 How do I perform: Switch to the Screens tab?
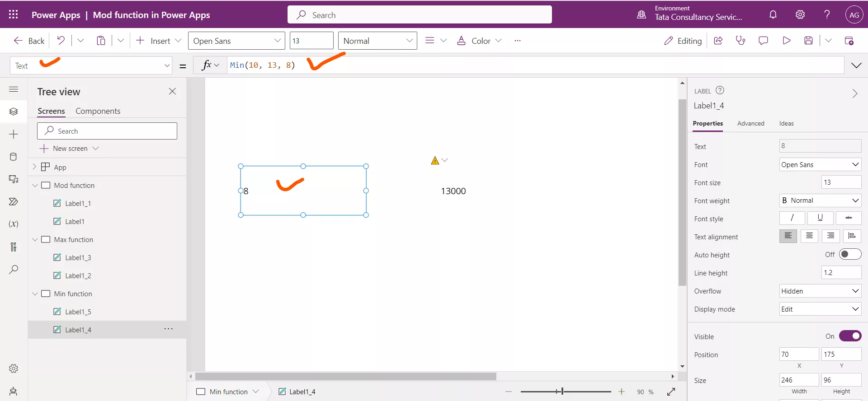point(51,111)
